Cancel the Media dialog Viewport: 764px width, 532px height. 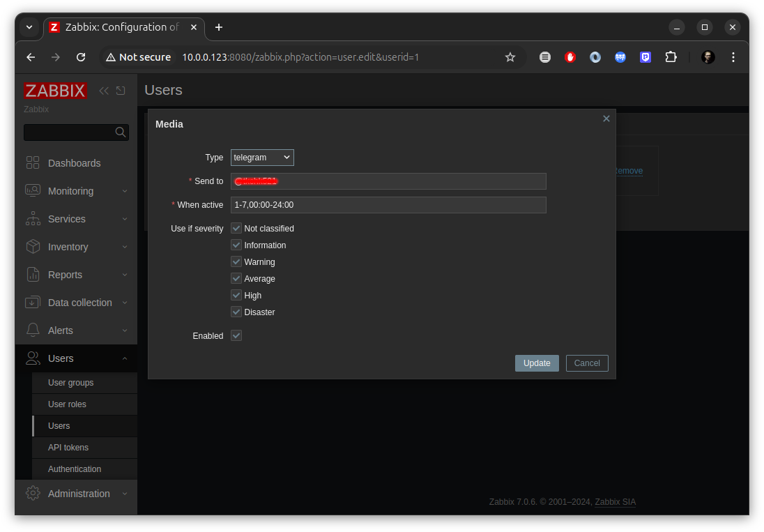586,363
